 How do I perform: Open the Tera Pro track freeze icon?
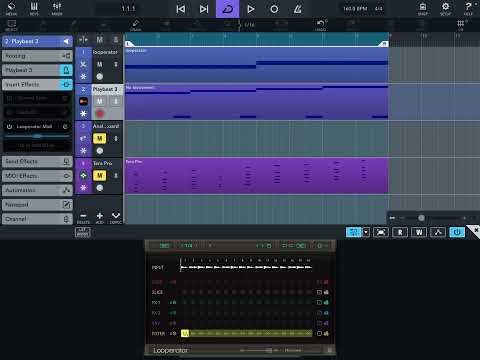coord(83,188)
